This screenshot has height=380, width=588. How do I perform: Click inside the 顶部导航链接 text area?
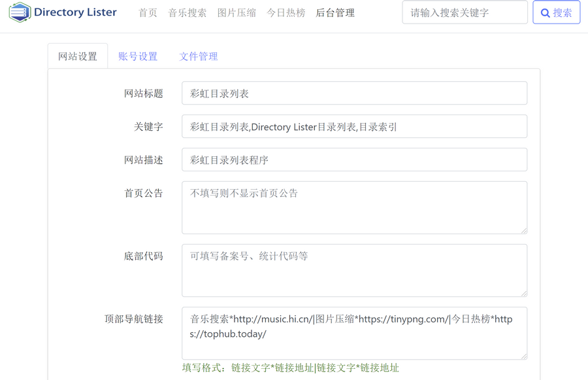coord(354,334)
